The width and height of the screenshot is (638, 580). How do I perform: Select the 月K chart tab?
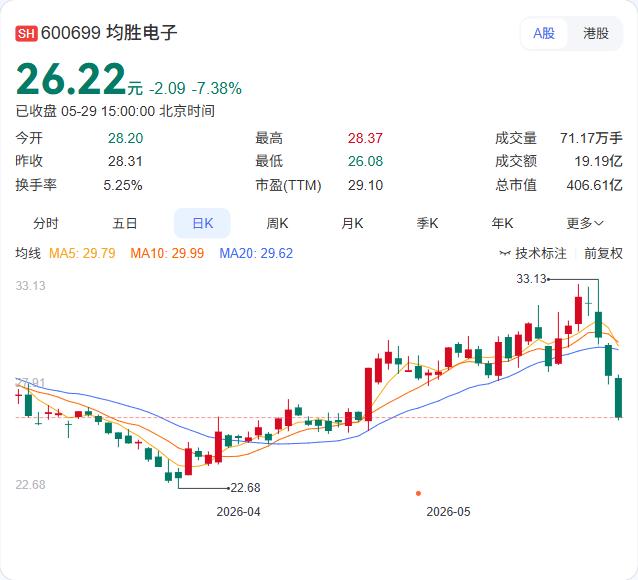tap(352, 223)
